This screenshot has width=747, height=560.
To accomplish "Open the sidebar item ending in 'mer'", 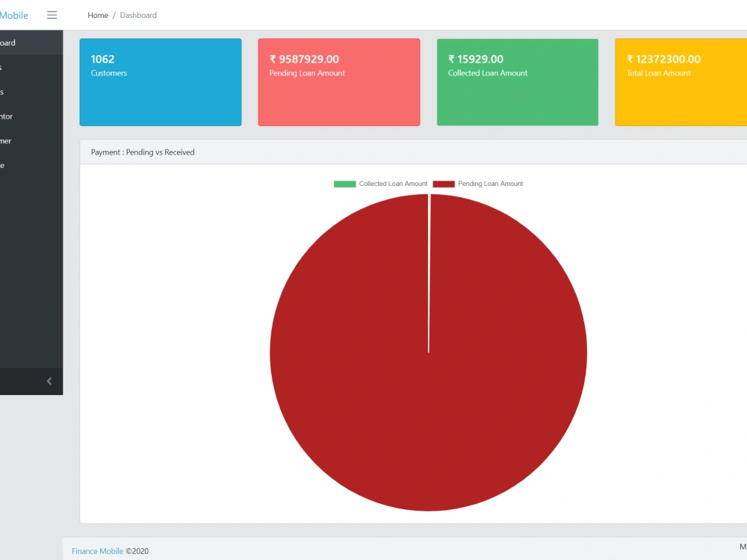I will [x=31, y=141].
